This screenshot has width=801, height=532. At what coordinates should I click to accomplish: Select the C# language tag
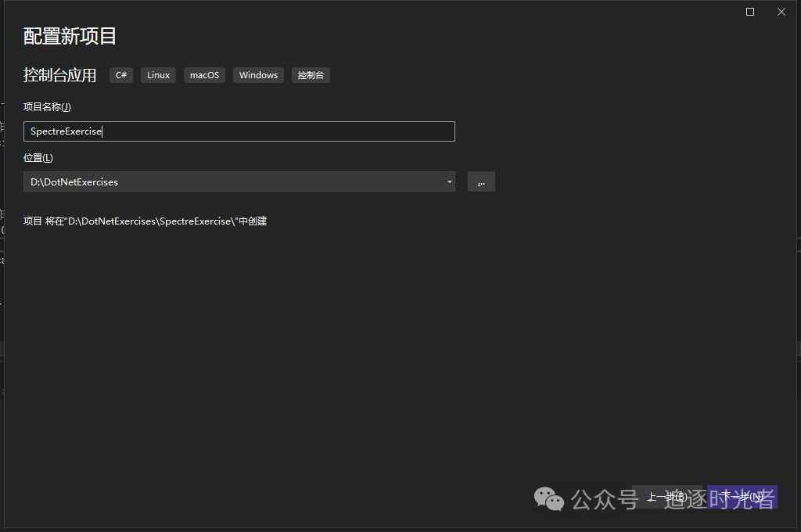(120, 74)
